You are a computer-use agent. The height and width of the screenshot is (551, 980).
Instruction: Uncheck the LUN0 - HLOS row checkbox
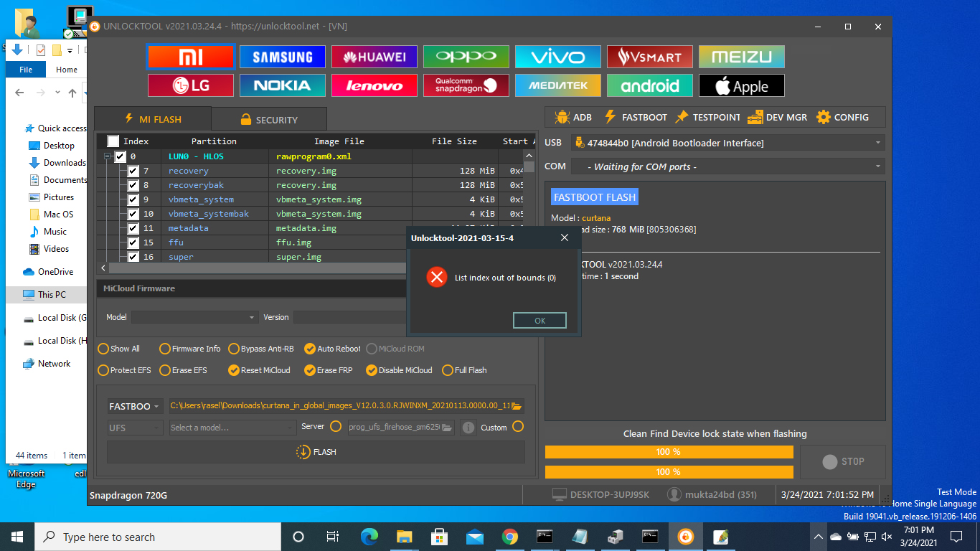[x=121, y=156]
